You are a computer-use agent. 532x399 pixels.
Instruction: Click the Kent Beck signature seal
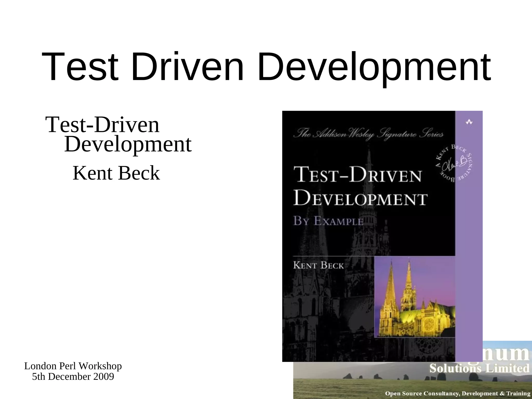pyautogui.click(x=454, y=164)
